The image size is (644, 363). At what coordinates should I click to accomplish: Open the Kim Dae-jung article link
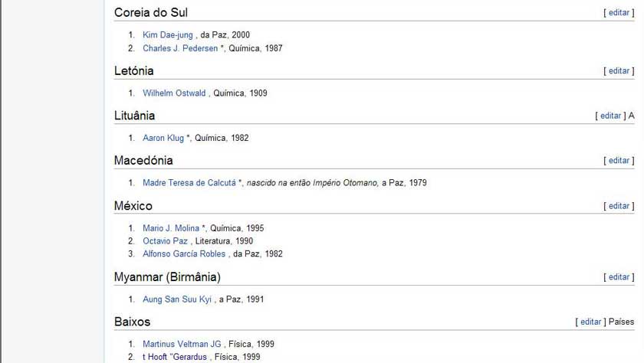tap(168, 35)
